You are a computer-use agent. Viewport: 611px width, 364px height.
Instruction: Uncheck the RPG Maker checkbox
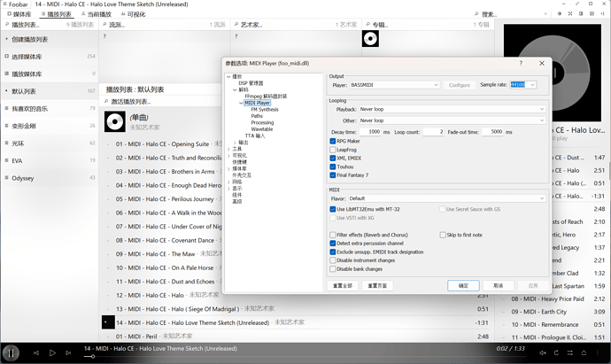[333, 141]
